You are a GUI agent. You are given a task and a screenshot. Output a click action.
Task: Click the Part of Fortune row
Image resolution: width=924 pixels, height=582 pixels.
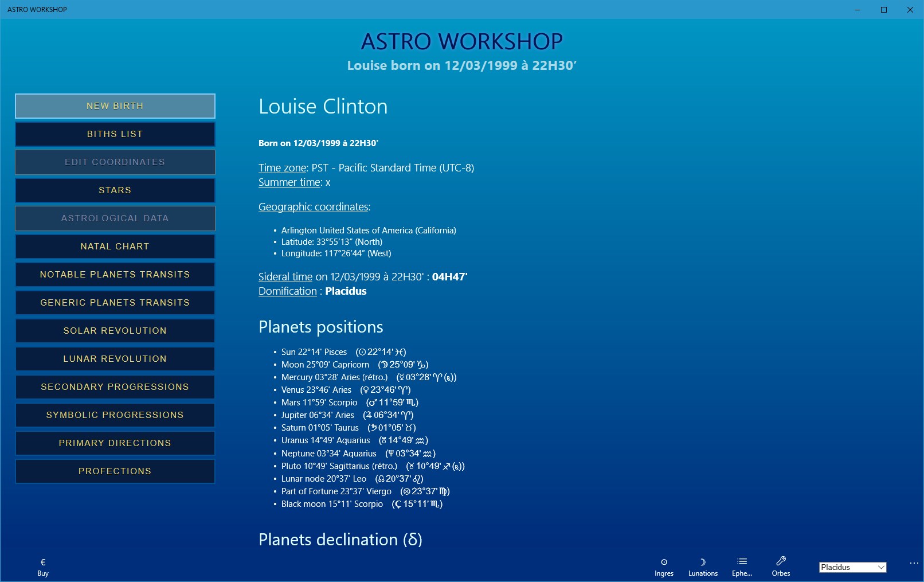pos(366,491)
